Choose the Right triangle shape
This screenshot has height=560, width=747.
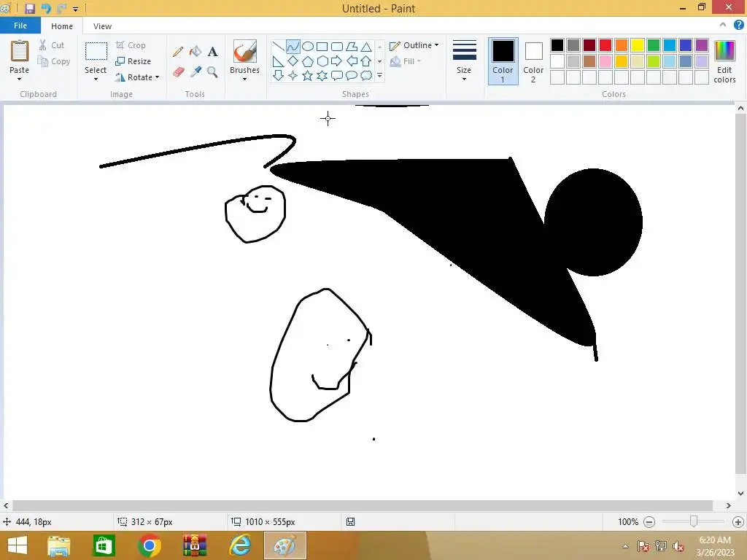pos(278,61)
